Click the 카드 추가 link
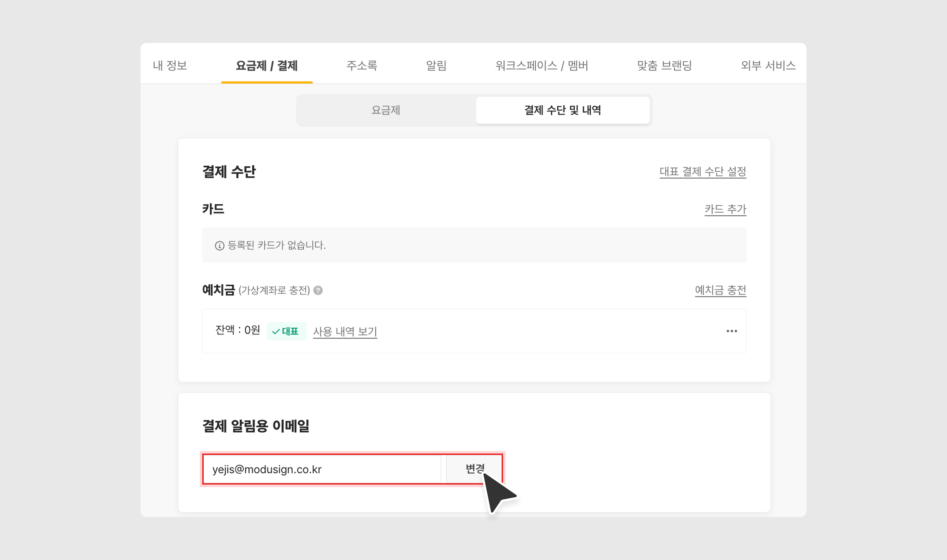Image resolution: width=947 pixels, height=560 pixels. pyautogui.click(x=725, y=209)
